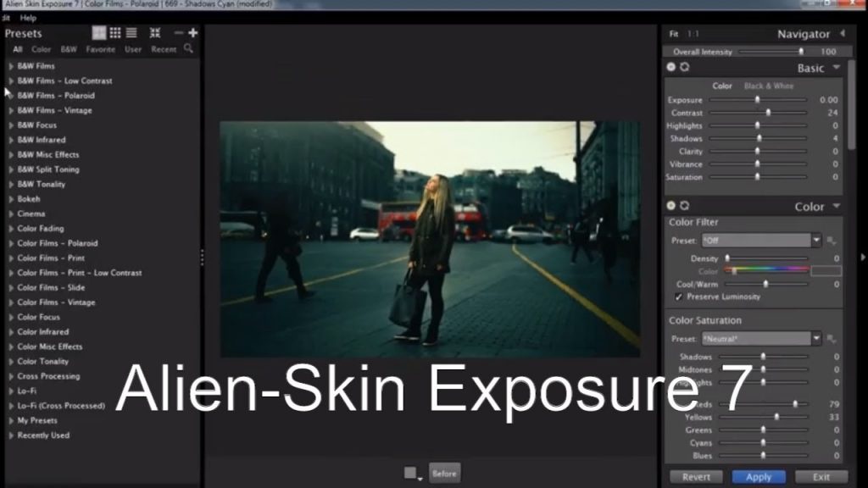Viewport: 868px width, 488px height.
Task: Select the All presets filter tab
Action: [18, 49]
